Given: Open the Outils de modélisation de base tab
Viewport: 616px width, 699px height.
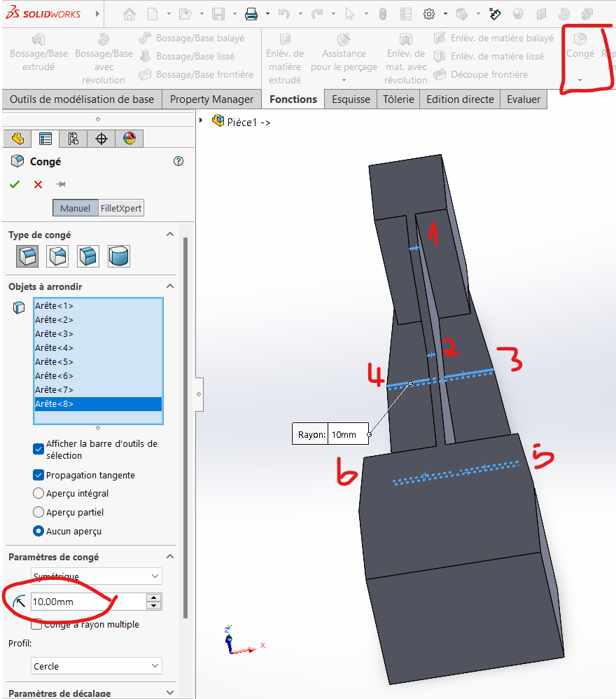Looking at the screenshot, I should tap(82, 99).
